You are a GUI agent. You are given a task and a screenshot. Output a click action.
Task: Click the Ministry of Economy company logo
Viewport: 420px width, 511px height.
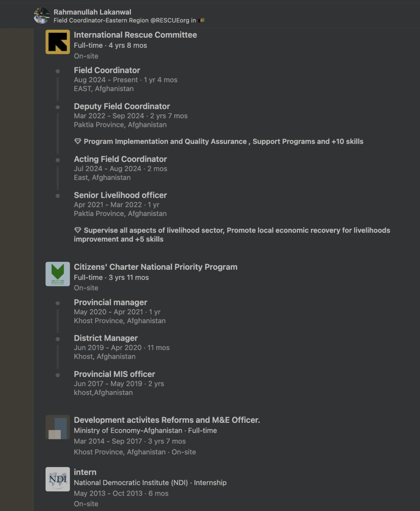click(57, 427)
